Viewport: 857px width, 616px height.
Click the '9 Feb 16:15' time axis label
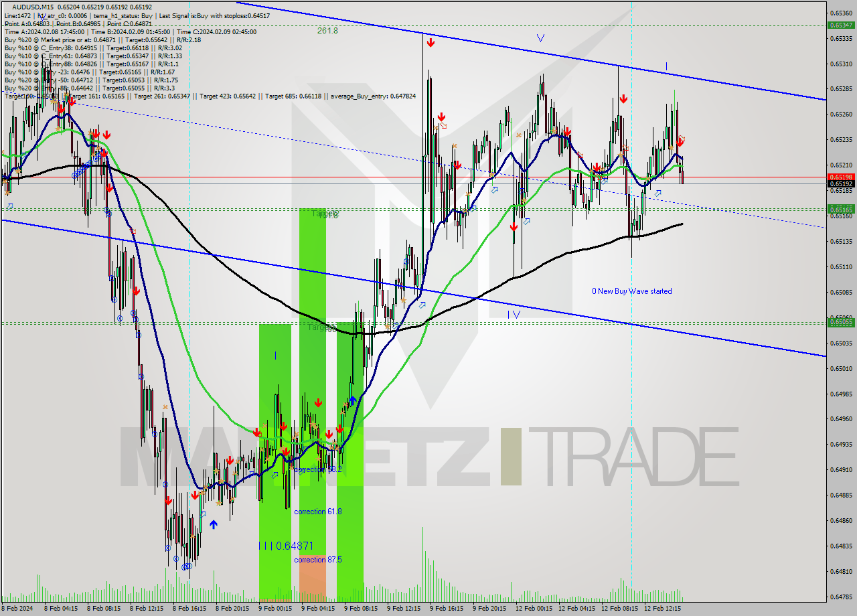(446, 609)
